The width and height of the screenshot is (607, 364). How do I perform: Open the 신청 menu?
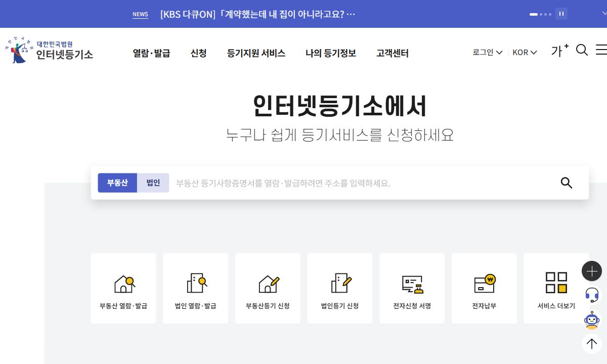(198, 53)
